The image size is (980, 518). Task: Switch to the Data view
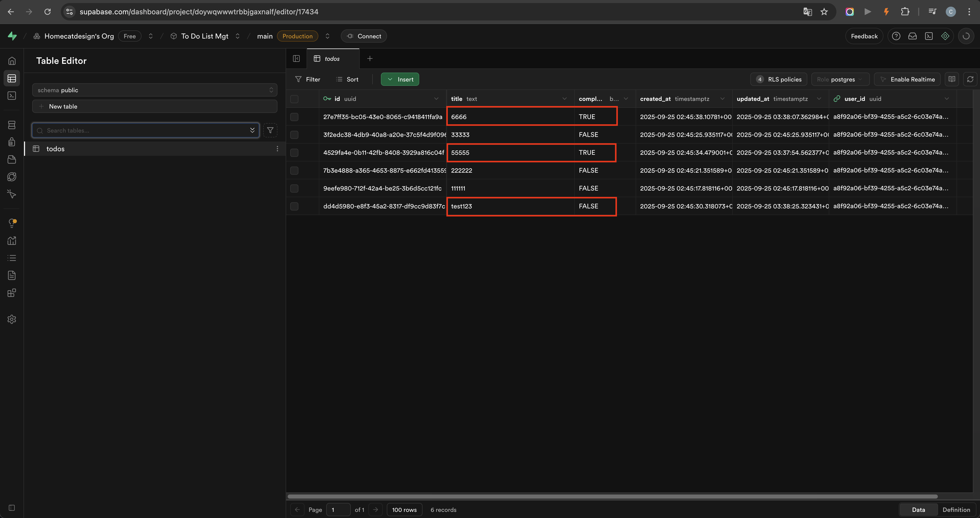pyautogui.click(x=918, y=510)
